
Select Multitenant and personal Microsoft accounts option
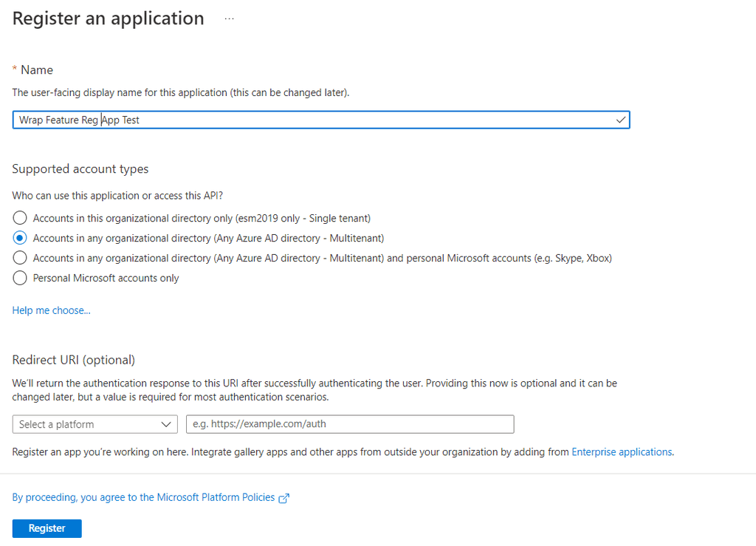coord(20,258)
